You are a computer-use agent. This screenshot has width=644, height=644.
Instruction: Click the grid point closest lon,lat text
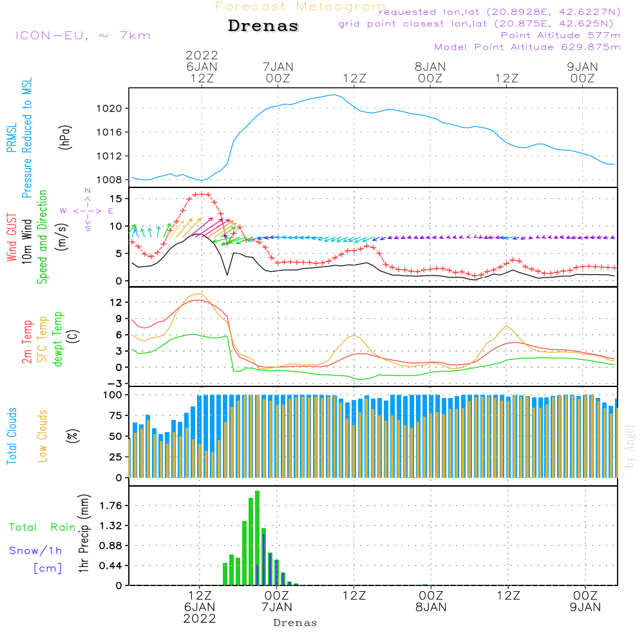tap(480, 24)
